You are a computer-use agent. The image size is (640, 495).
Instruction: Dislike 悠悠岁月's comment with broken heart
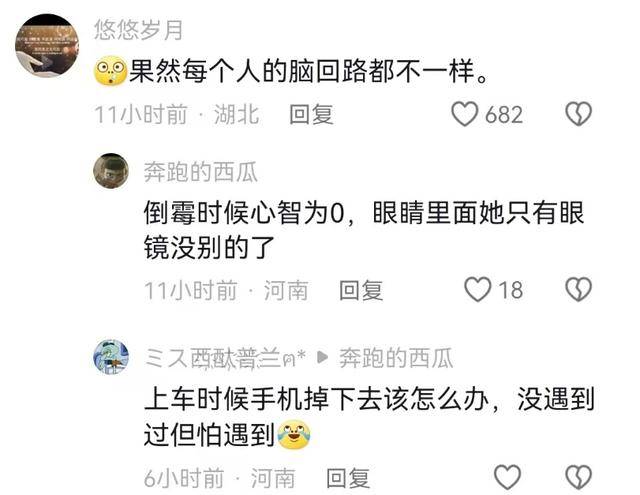point(578,114)
